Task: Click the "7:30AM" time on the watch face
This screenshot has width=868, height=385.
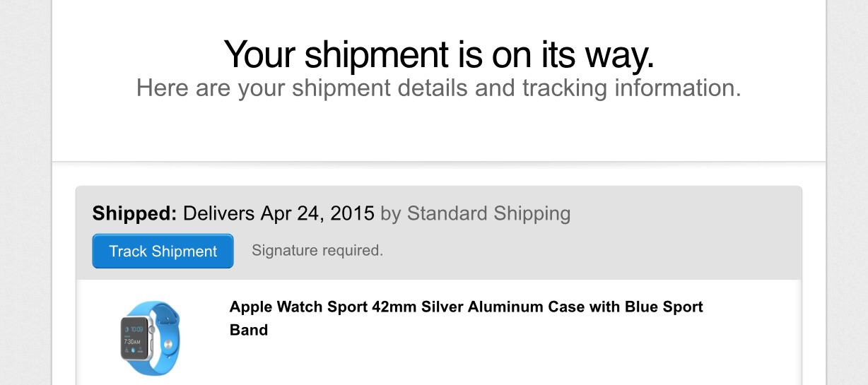Action: [132, 342]
